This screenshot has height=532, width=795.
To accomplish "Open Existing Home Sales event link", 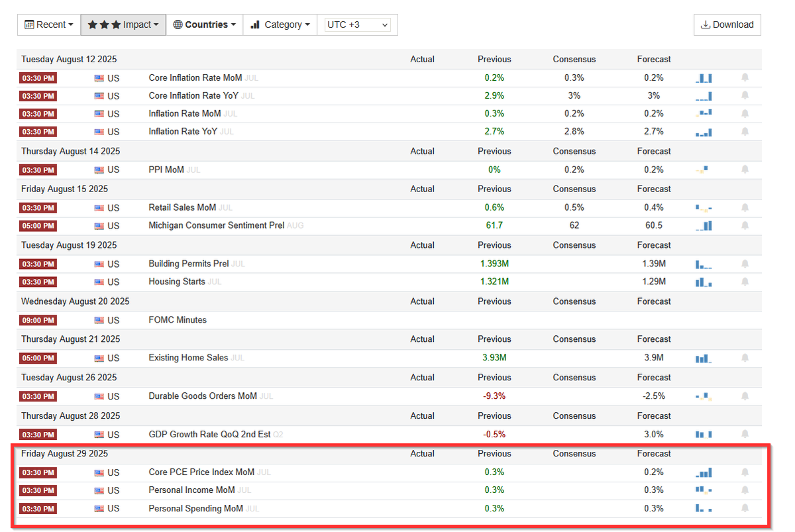I will coord(188,358).
